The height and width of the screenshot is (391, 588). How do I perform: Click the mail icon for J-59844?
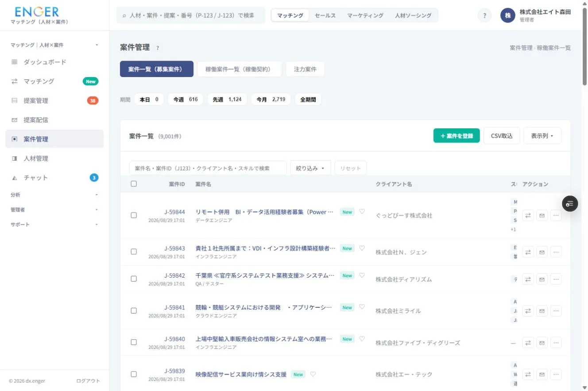[x=542, y=216]
